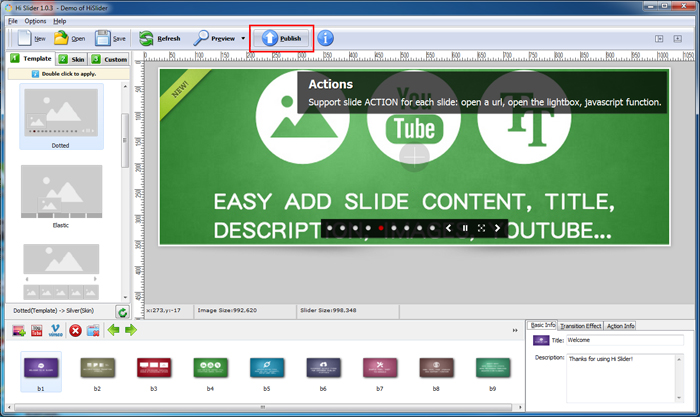700x417 pixels.
Task: Click the green refresh icon beside Dotted(Template)
Action: [122, 312]
